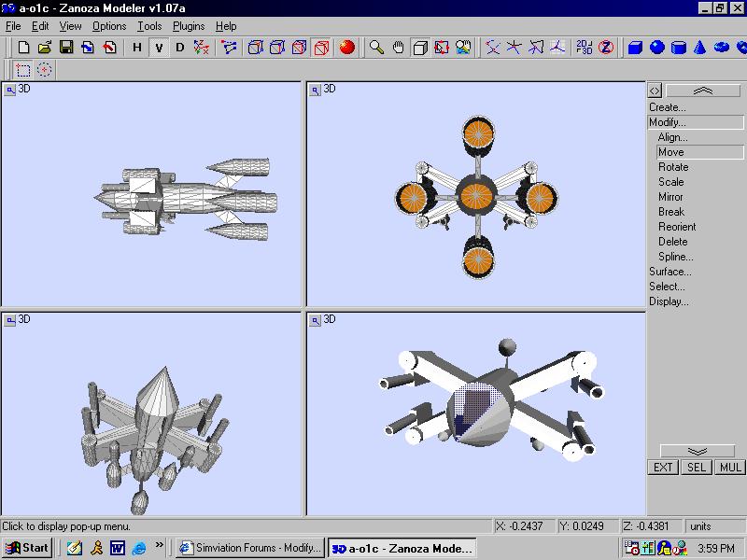Select the Rotate command in Modify panel
747x560 pixels.
tap(673, 167)
